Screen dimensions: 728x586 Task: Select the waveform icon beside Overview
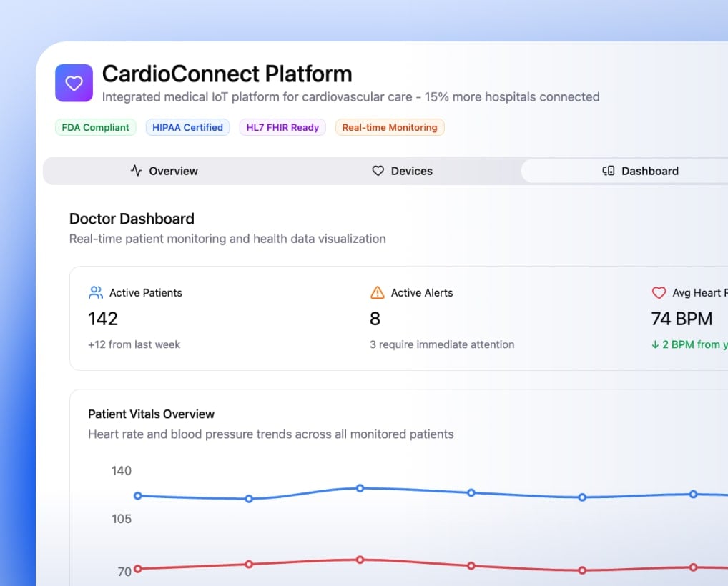tap(135, 171)
